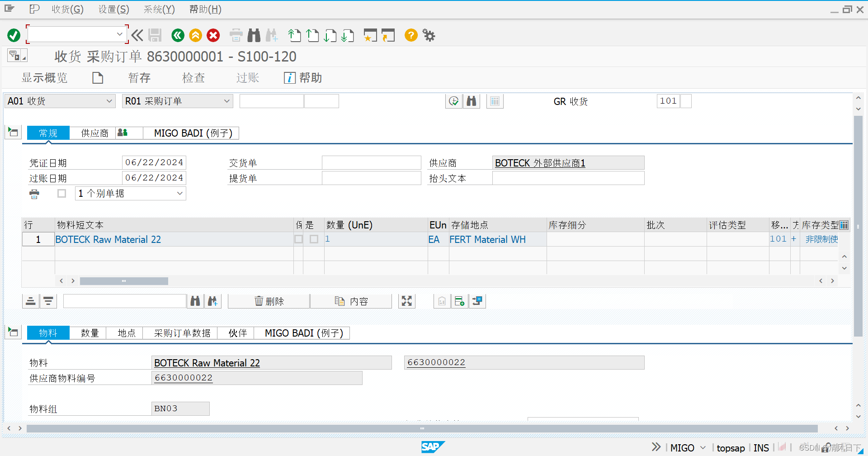Click the sort descending icon below the item table
Screen dimensions: 868x456
coord(48,301)
